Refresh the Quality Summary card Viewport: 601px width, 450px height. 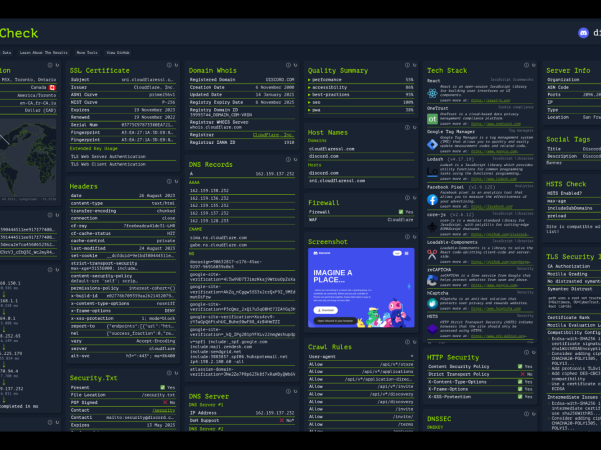point(415,65)
